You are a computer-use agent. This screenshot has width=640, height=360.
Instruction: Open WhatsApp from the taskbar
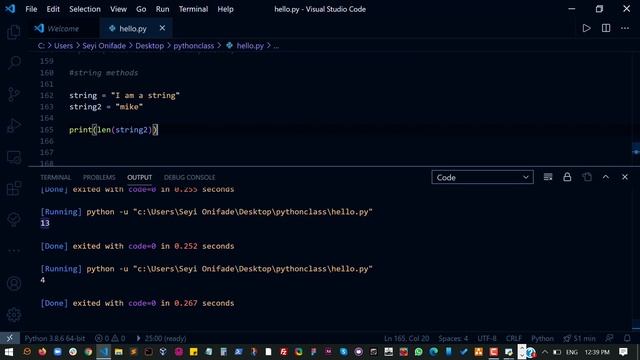coord(418,352)
